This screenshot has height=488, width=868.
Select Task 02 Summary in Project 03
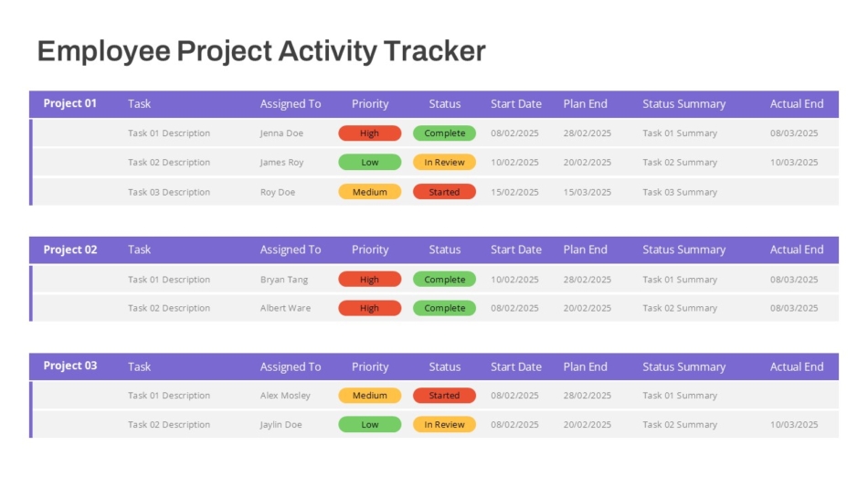[680, 425]
